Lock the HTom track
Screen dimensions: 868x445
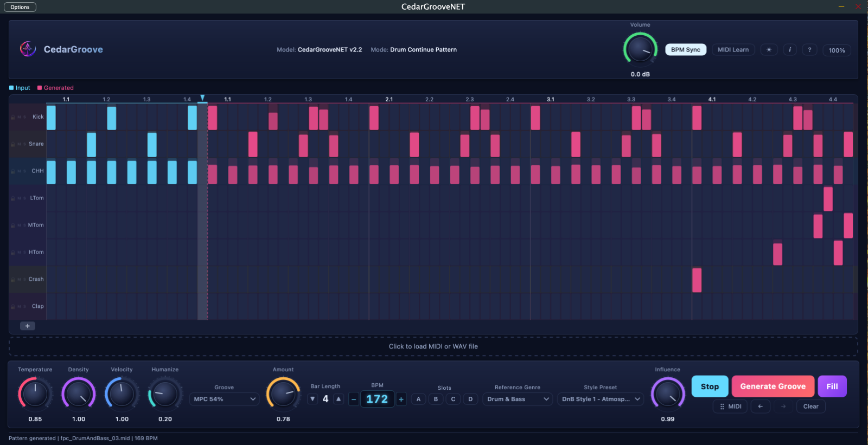pyautogui.click(x=13, y=253)
